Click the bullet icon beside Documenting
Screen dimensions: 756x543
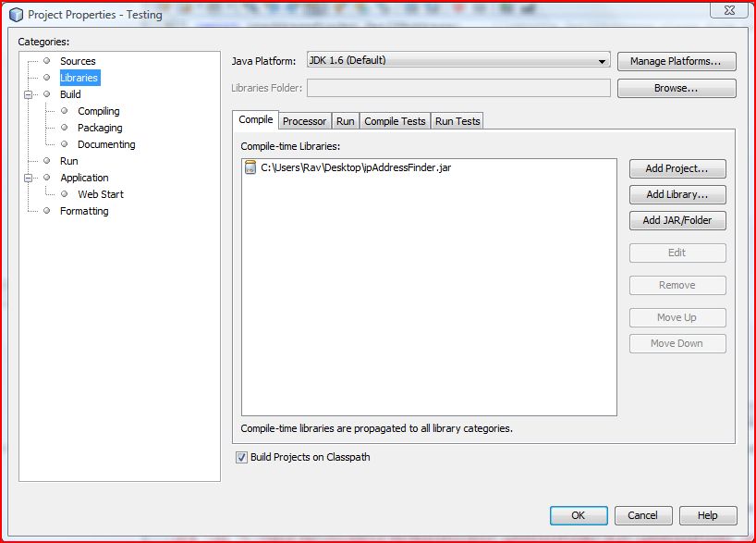pyautogui.click(x=64, y=143)
